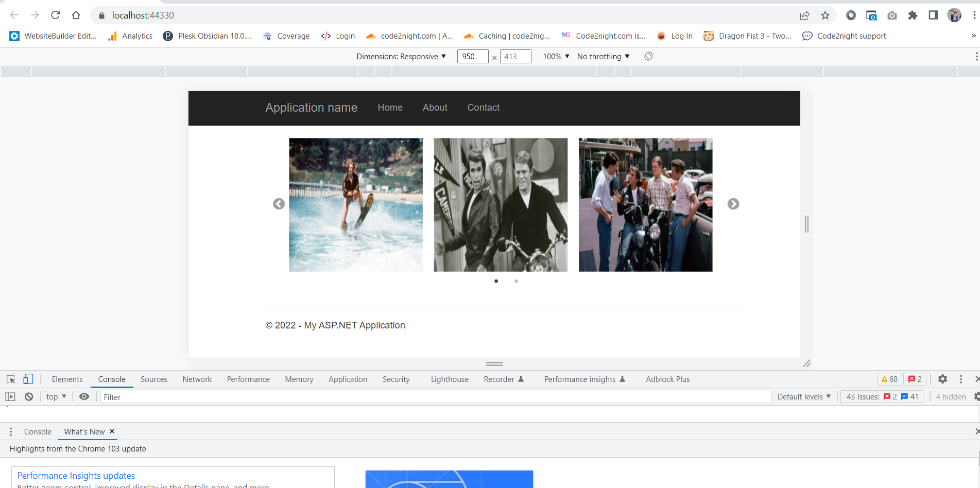This screenshot has height=488, width=980.
Task: Click the Home nav link
Action: point(390,108)
